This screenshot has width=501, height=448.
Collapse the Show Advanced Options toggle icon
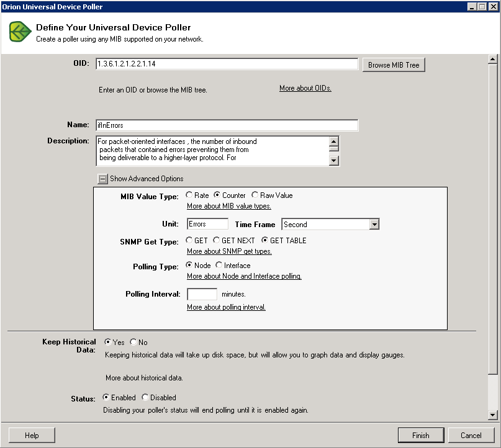tap(102, 179)
